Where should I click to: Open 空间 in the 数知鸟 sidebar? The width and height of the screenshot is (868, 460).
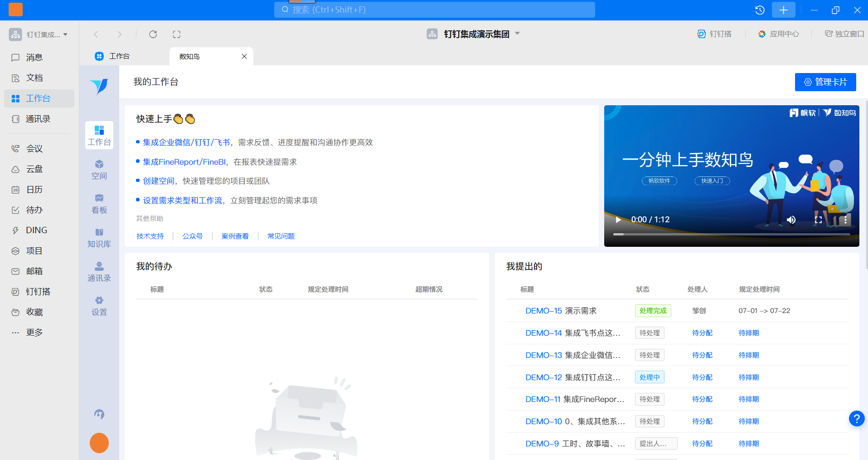point(99,170)
